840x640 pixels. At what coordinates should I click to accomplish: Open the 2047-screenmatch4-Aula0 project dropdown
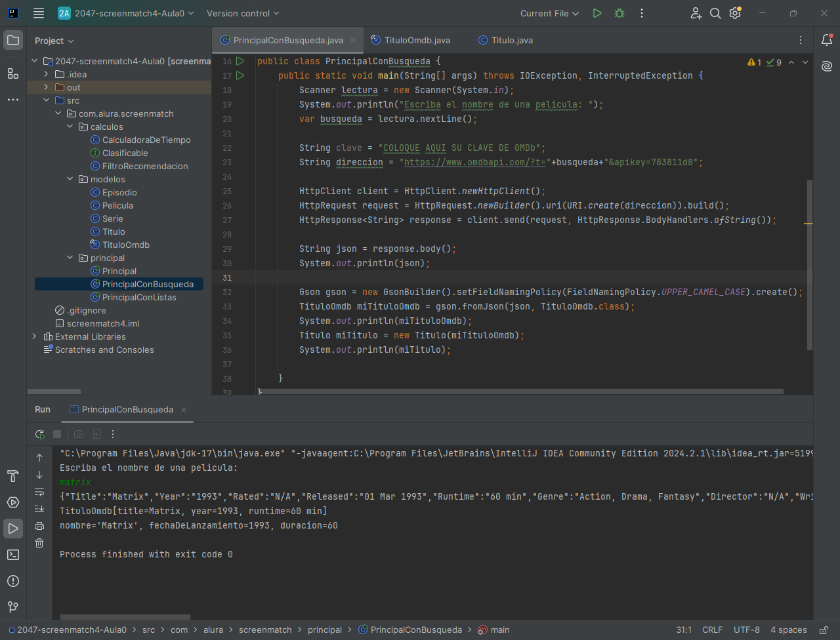(x=127, y=13)
